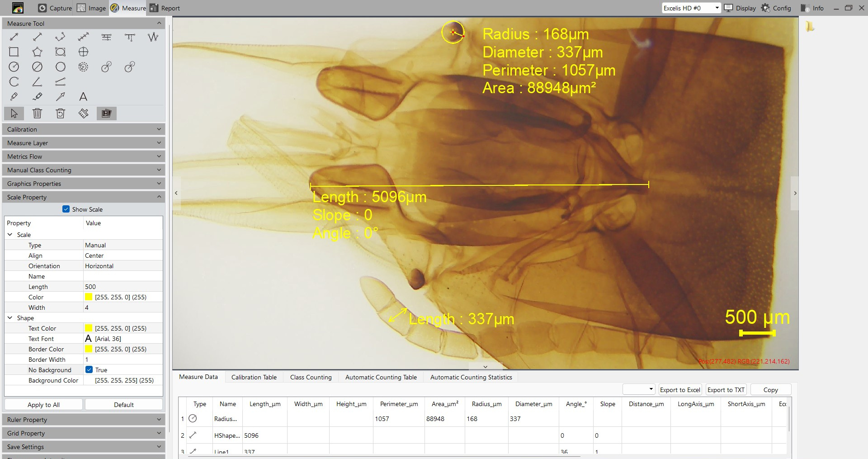The height and width of the screenshot is (459, 868).
Task: Activate the selection pointer tool
Action: click(x=14, y=114)
